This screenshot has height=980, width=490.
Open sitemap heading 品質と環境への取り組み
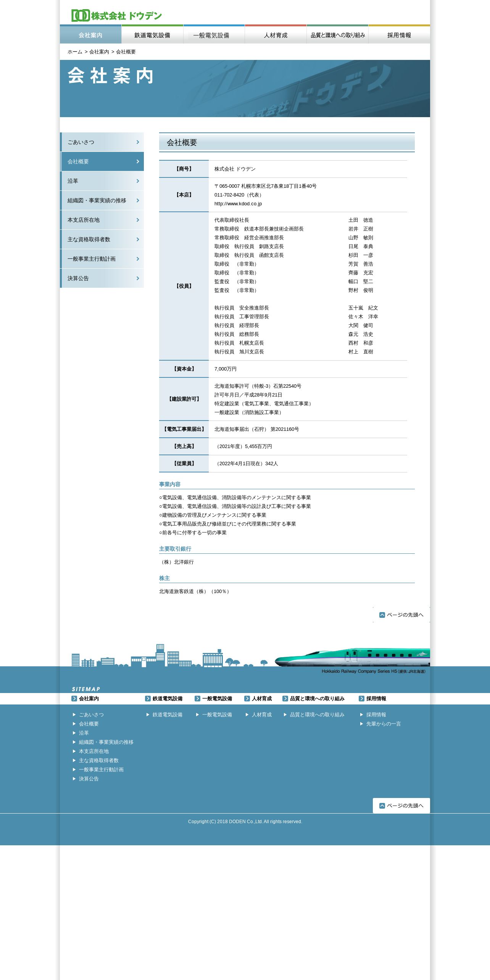pyautogui.click(x=317, y=698)
